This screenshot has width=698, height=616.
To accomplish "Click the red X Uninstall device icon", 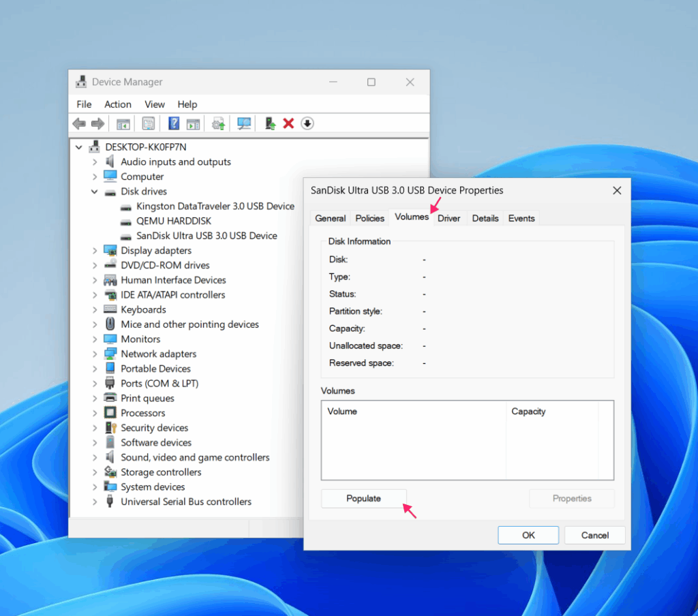I will (x=288, y=123).
